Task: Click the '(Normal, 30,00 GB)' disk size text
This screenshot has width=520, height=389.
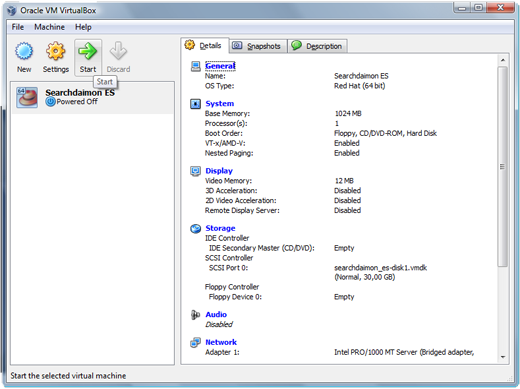Action: 365,277
